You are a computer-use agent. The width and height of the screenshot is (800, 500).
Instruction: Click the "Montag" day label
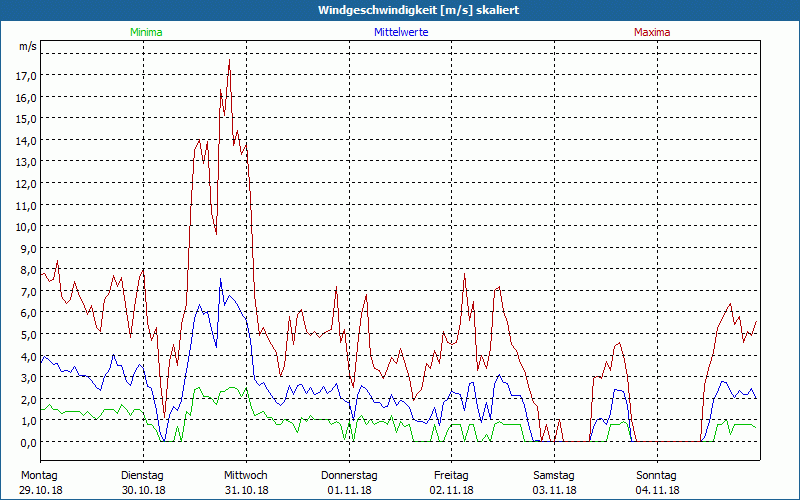click(39, 476)
